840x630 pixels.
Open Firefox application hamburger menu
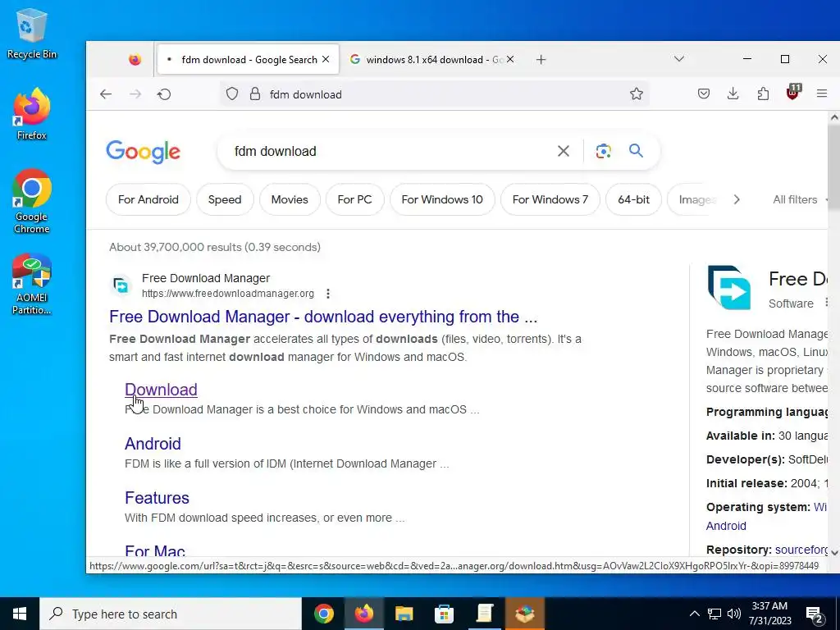pyautogui.click(x=822, y=94)
